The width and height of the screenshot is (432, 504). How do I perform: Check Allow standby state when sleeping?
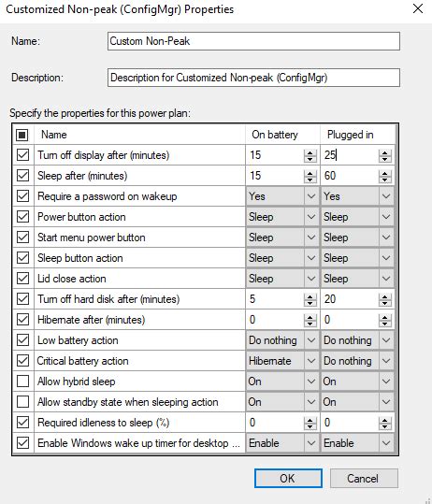coord(22,402)
